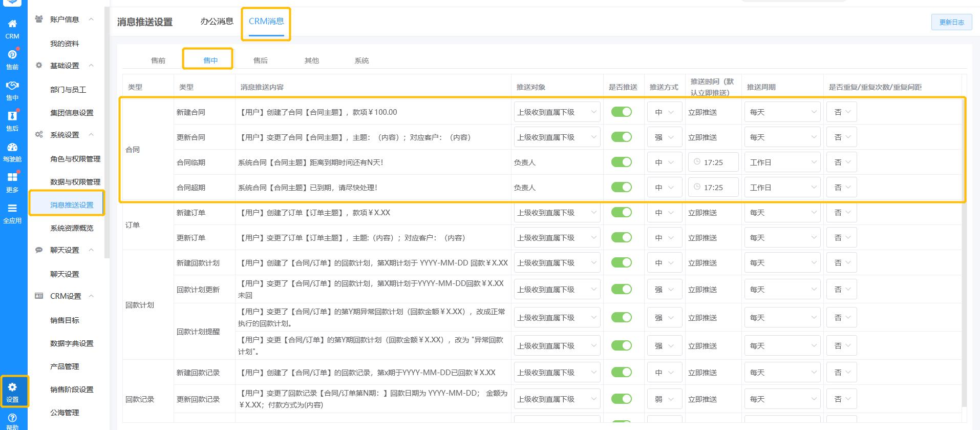Click the 系统设置 gears icon
Screen dimensions: 980x430
39,134
